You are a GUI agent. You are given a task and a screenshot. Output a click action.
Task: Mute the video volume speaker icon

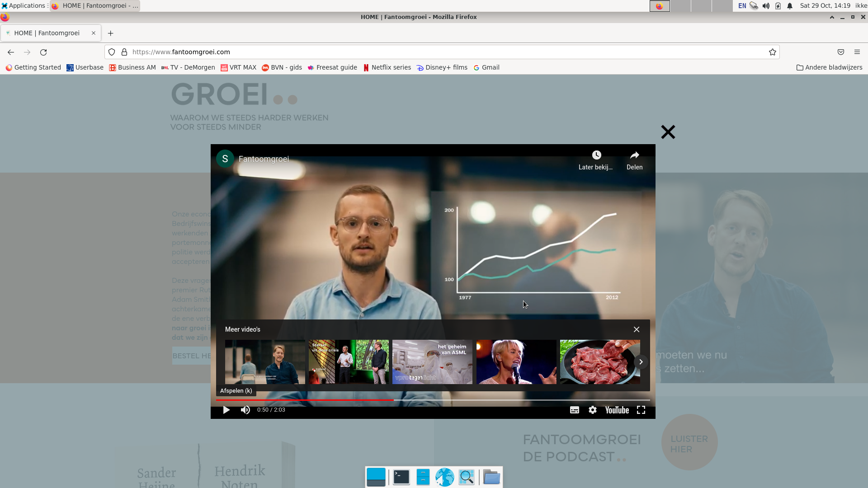[245, 410]
